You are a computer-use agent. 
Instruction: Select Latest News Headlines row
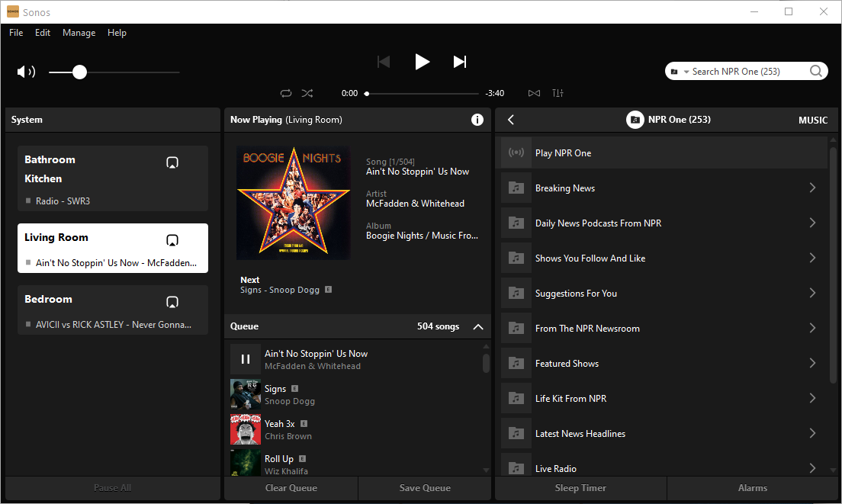pos(664,433)
